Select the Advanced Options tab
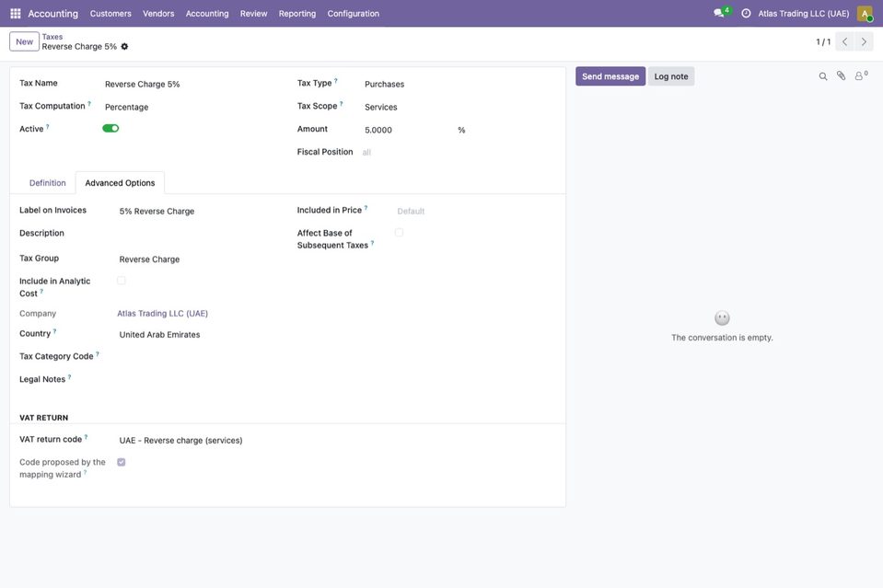The height and width of the screenshot is (588, 883). click(120, 183)
